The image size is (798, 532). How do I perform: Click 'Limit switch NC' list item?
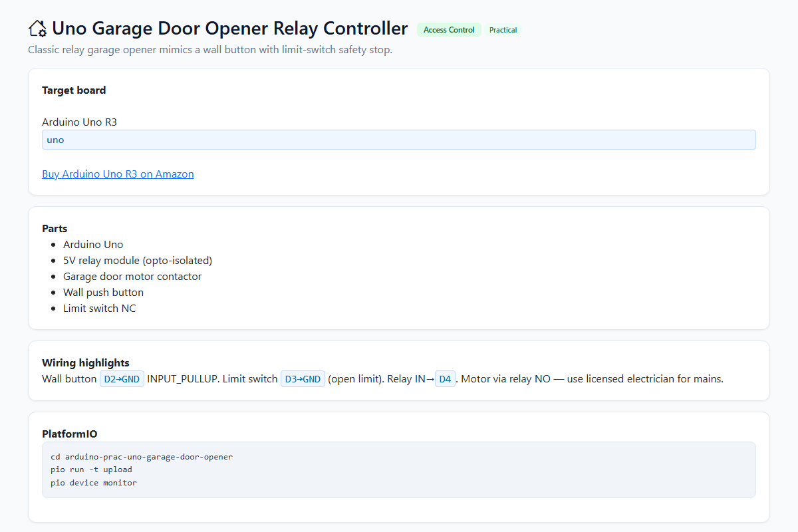100,309
